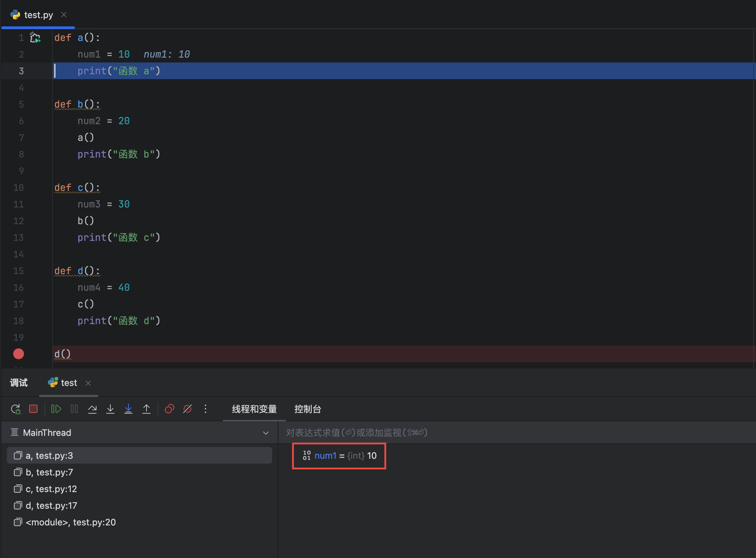Click the Step Over icon

[x=92, y=409]
